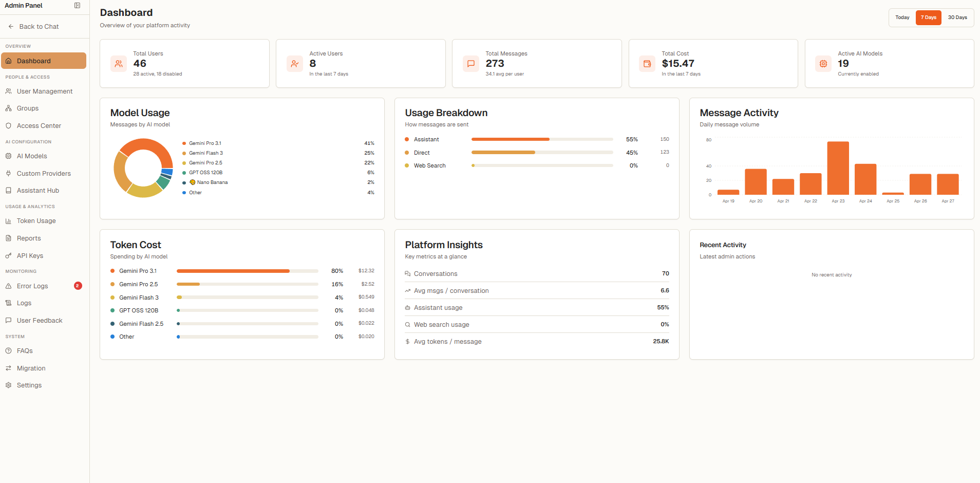Click the Active Users card icon
This screenshot has width=980, height=483.
(x=295, y=64)
